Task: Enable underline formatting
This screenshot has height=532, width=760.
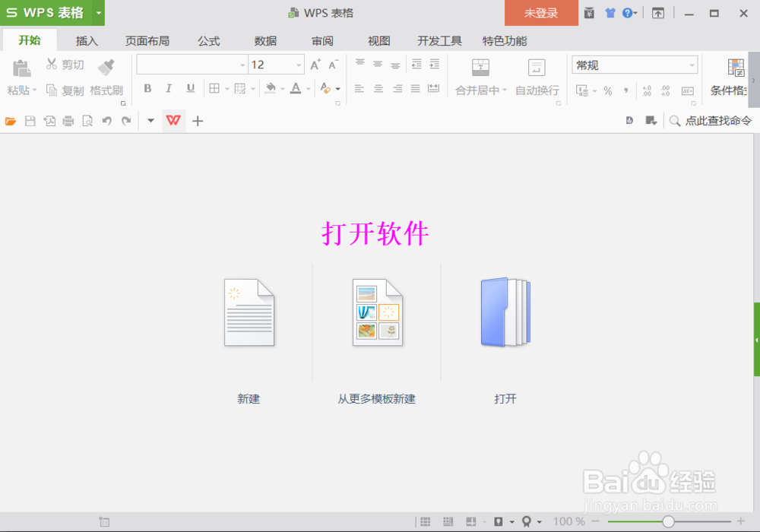Action: [x=189, y=89]
